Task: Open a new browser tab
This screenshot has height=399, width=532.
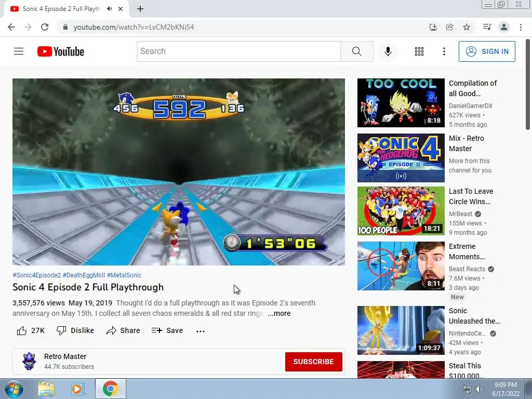Action: (140, 9)
